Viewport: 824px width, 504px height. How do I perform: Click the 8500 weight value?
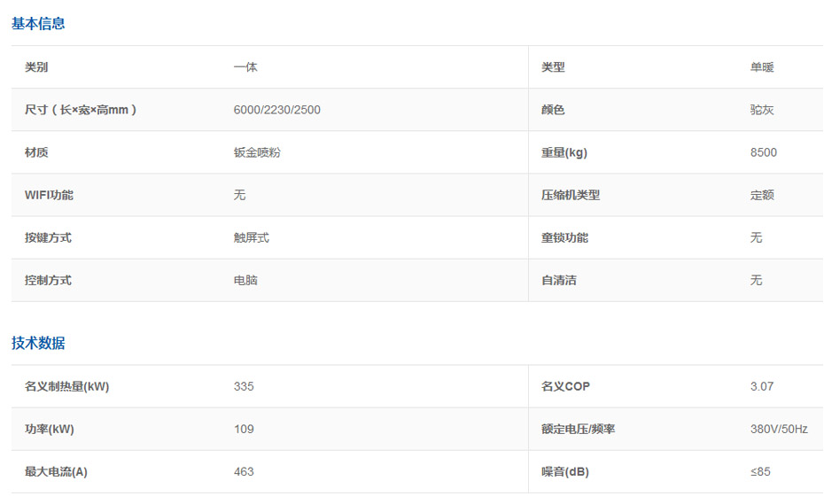(x=763, y=152)
